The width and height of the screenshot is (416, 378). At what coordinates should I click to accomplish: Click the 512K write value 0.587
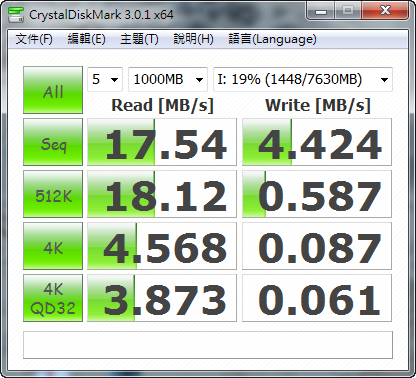pos(317,194)
